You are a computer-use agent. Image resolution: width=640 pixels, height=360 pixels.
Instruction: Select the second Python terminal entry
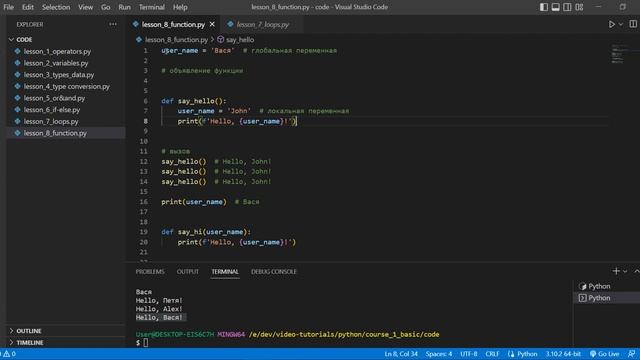607,298
